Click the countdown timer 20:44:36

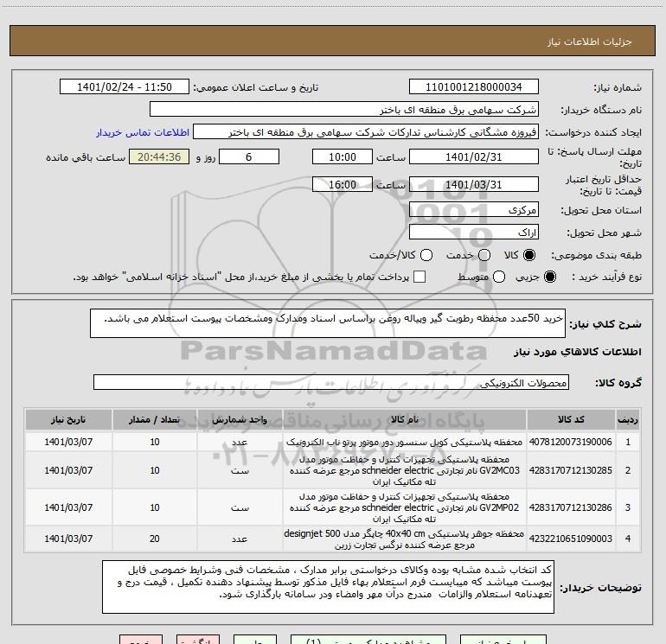pyautogui.click(x=159, y=157)
